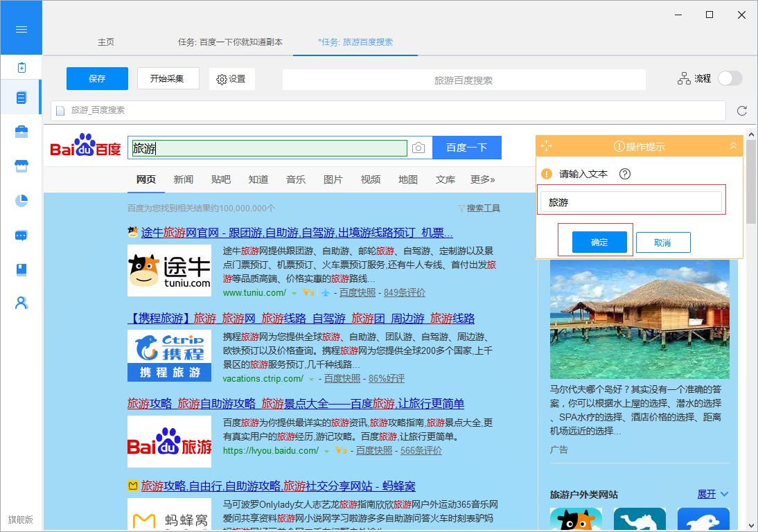
Task: Click the 请输入文本 text field
Action: coord(631,202)
